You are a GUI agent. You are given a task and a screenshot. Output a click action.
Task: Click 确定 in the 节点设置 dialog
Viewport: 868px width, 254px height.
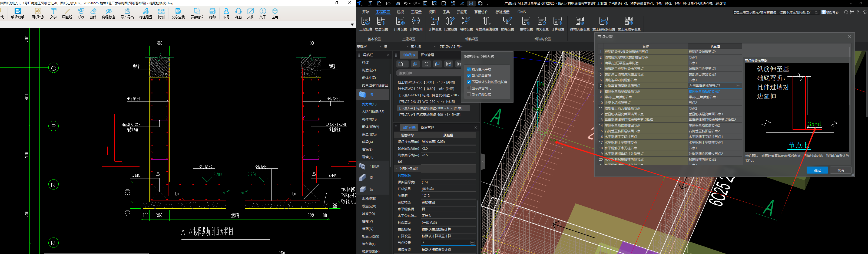[817, 170]
